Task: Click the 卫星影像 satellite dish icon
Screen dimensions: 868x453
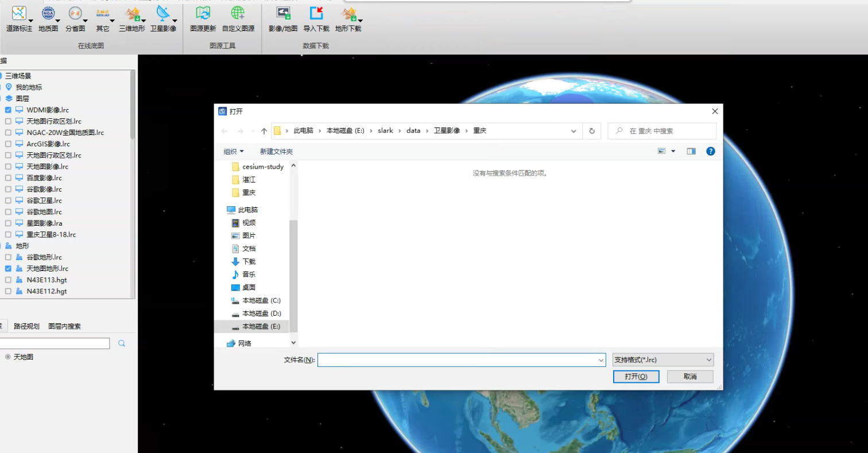Action: point(164,13)
